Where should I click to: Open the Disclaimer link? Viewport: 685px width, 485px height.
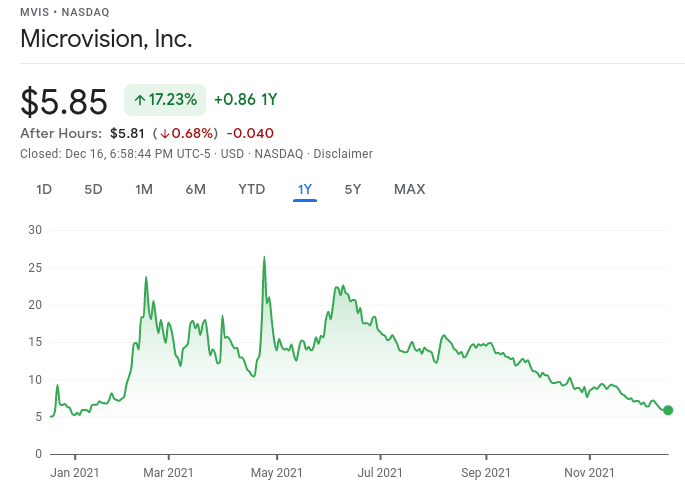coord(343,154)
